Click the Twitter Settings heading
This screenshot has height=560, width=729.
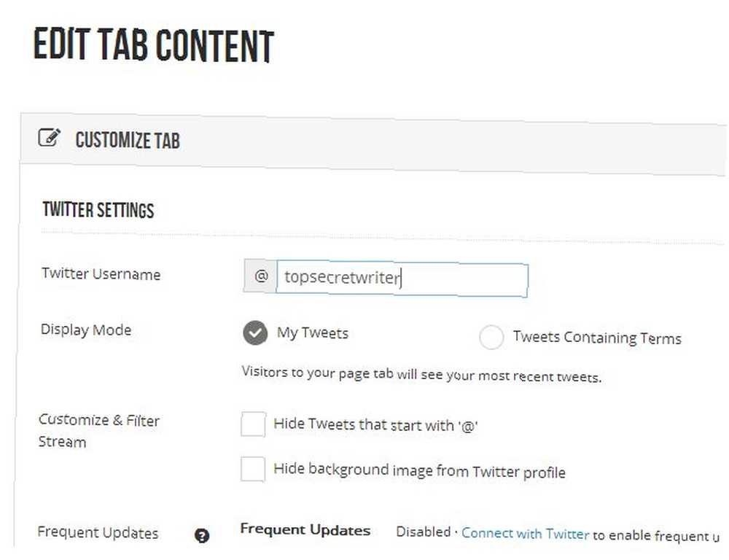coord(98,210)
